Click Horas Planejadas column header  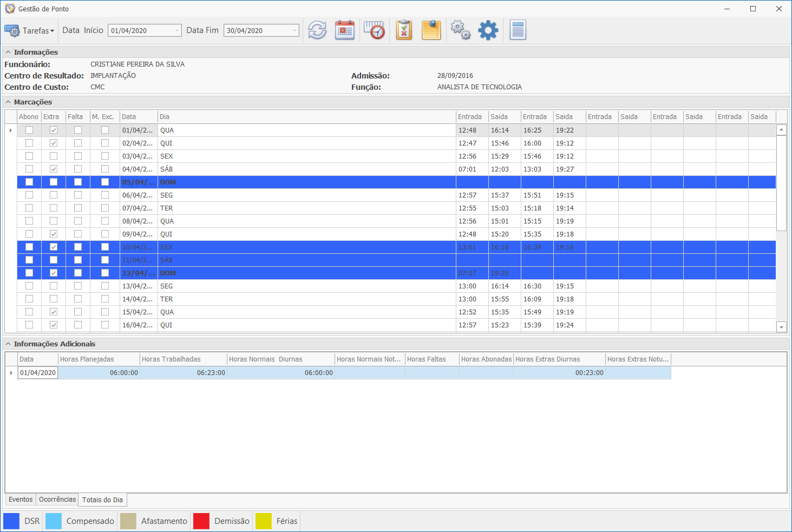(99, 359)
